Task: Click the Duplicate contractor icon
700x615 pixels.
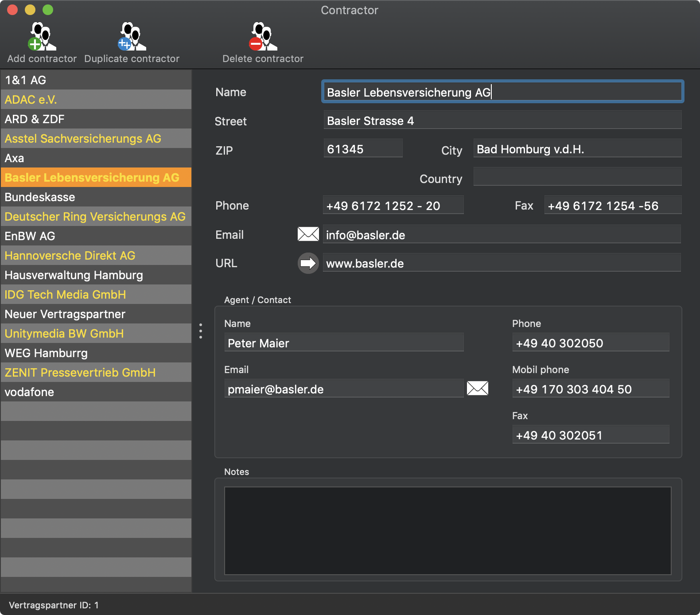Action: pos(132,36)
